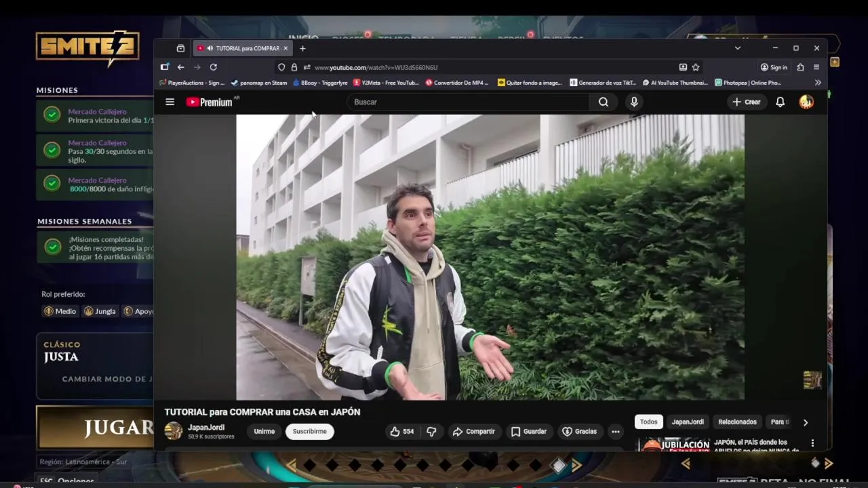This screenshot has width=868, height=488.
Task: Click left gold arrow in SMITE carousel
Action: pos(291,465)
